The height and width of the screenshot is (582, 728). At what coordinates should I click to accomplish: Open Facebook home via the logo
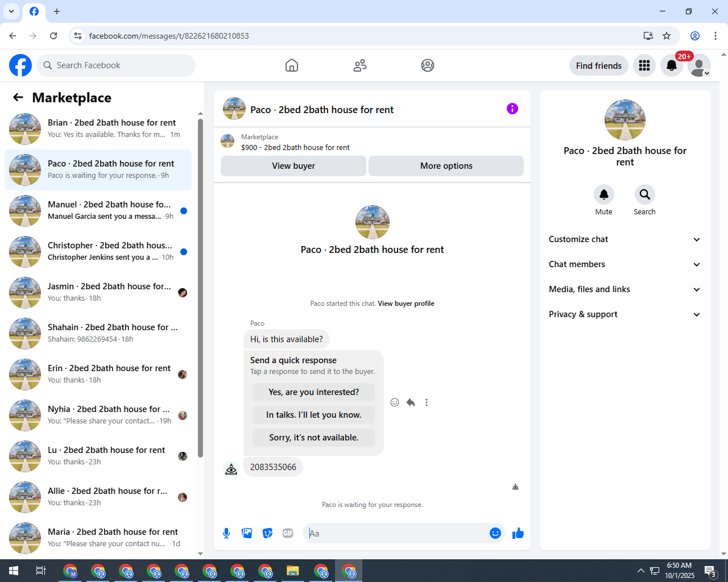coord(20,65)
